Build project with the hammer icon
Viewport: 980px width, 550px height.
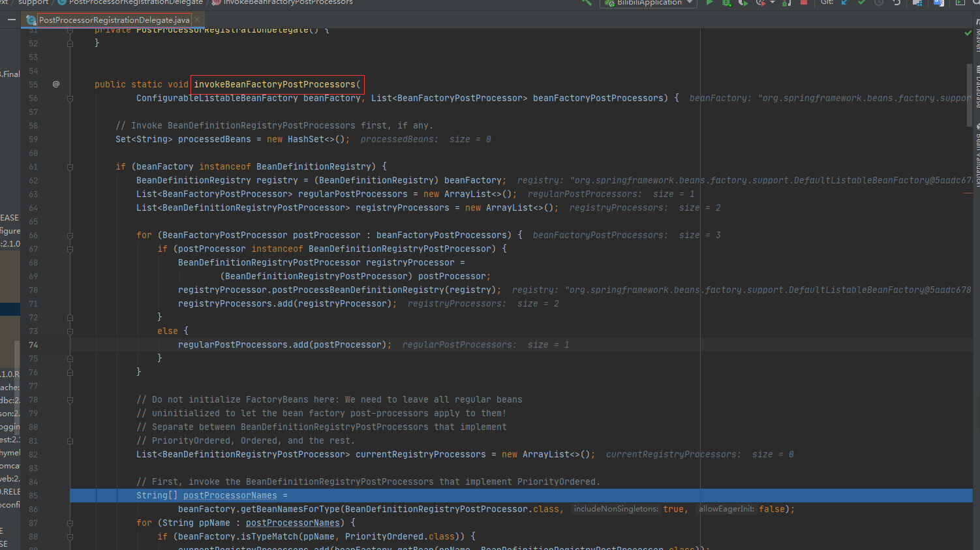587,3
